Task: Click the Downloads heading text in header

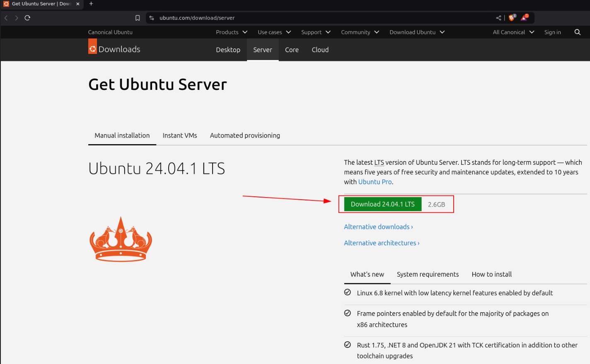Action: (119, 49)
